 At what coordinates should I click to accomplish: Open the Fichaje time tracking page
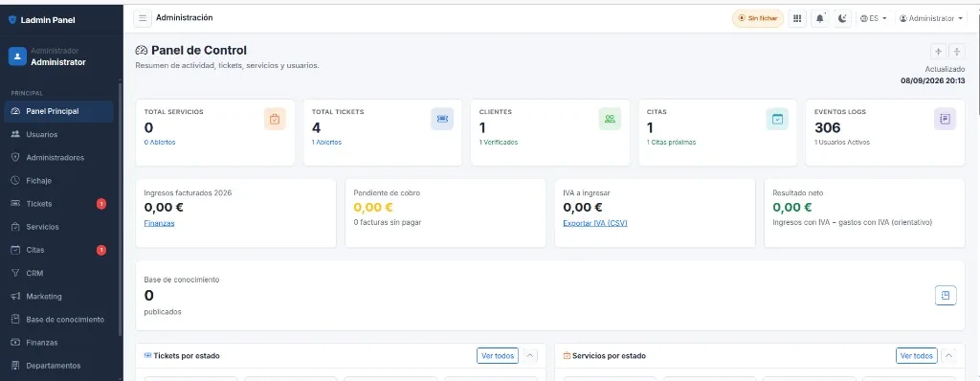[58, 181]
